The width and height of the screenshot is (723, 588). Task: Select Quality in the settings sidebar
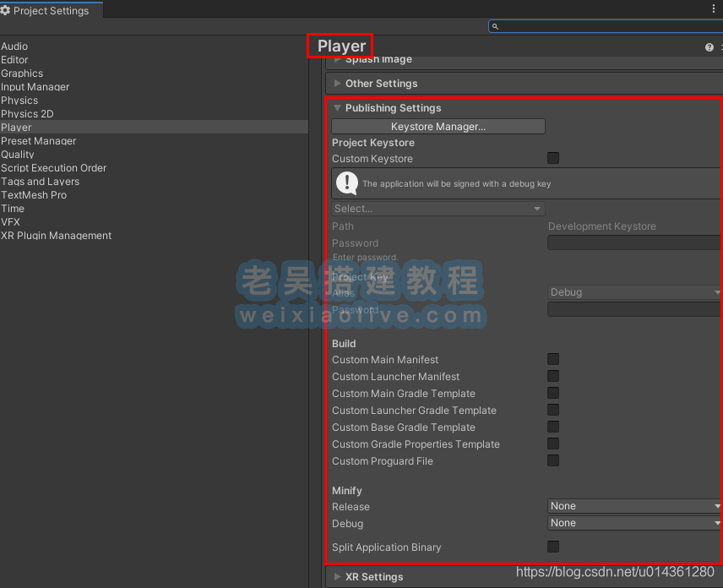pyautogui.click(x=18, y=154)
